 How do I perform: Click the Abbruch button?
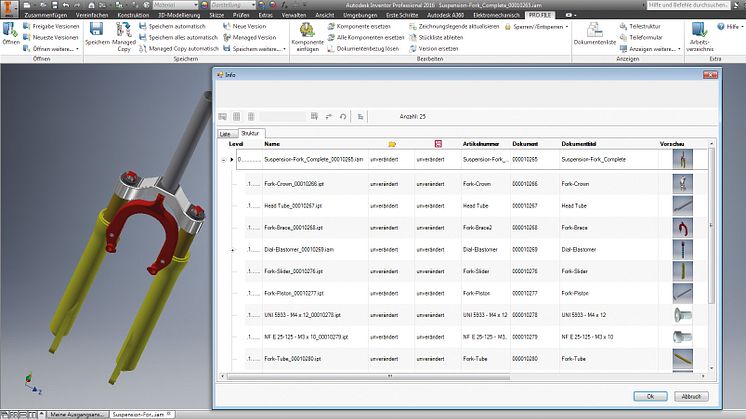coord(691,396)
